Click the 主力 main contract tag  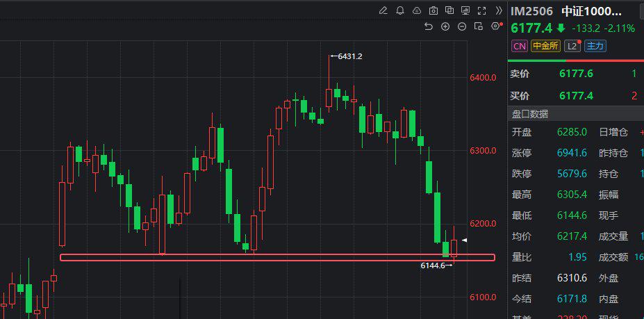595,47
